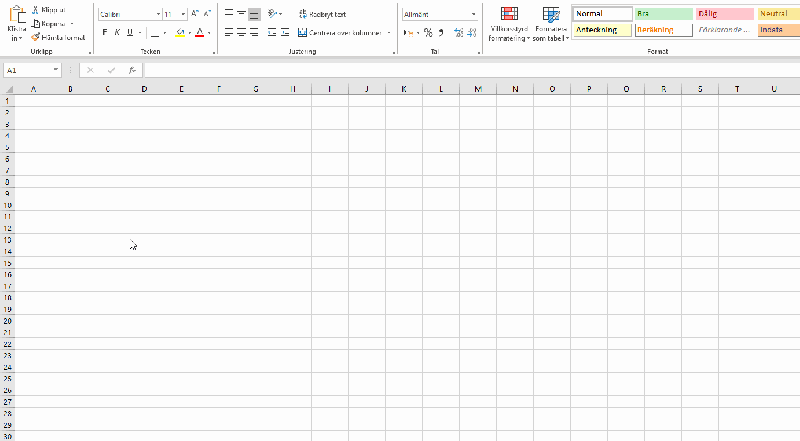Toggle underline (U) formatting
800x441 pixels.
click(x=130, y=33)
